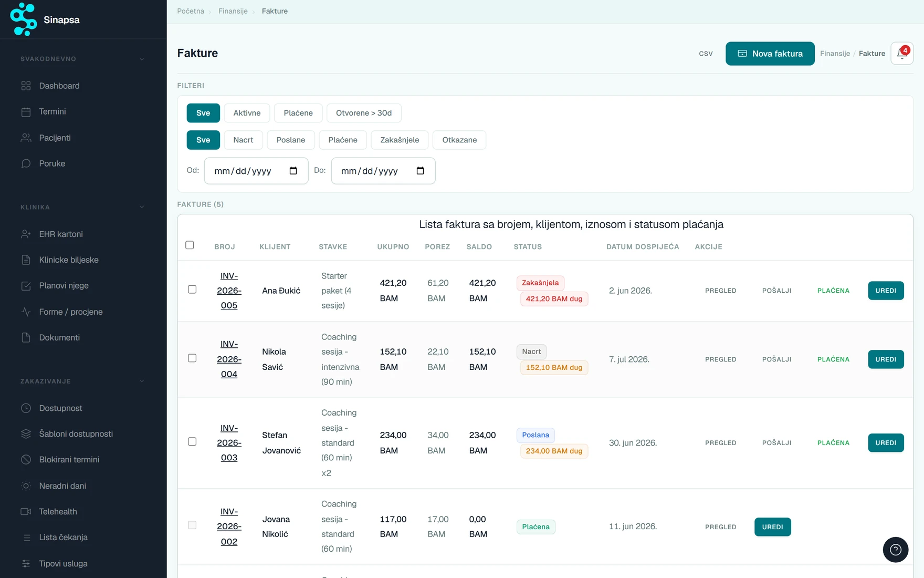The height and width of the screenshot is (578, 924).
Task: Collapse the KLINIKA sidebar section
Action: (142, 207)
